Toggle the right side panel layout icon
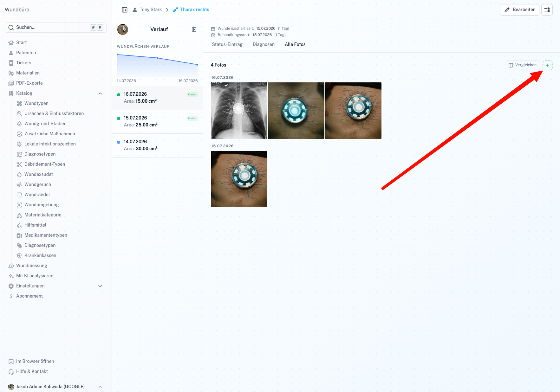The width and height of the screenshot is (560, 392). pyautogui.click(x=547, y=10)
